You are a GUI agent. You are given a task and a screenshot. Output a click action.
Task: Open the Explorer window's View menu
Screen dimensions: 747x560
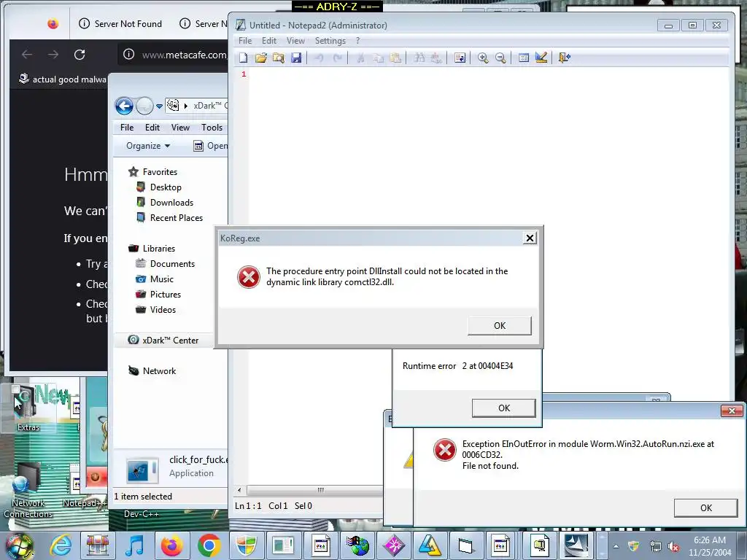181,127
